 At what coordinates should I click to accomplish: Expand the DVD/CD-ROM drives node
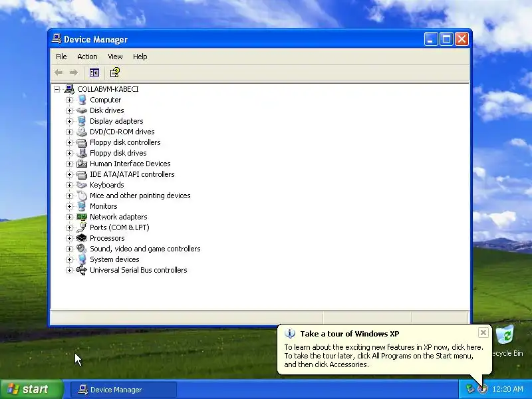click(x=69, y=132)
